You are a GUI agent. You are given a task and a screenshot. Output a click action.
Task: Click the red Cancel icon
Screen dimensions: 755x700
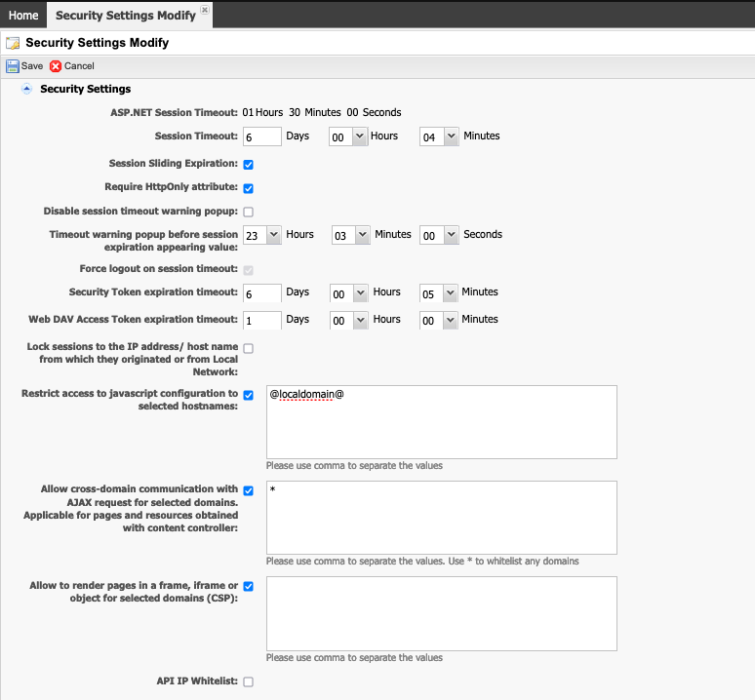point(56,66)
